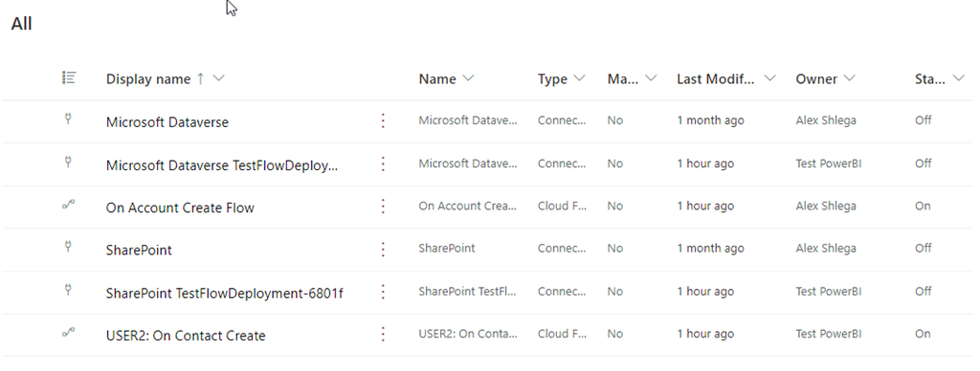Click connector icon beside Microsoft Dataverse
The height and width of the screenshot is (371, 980).
[x=68, y=119]
